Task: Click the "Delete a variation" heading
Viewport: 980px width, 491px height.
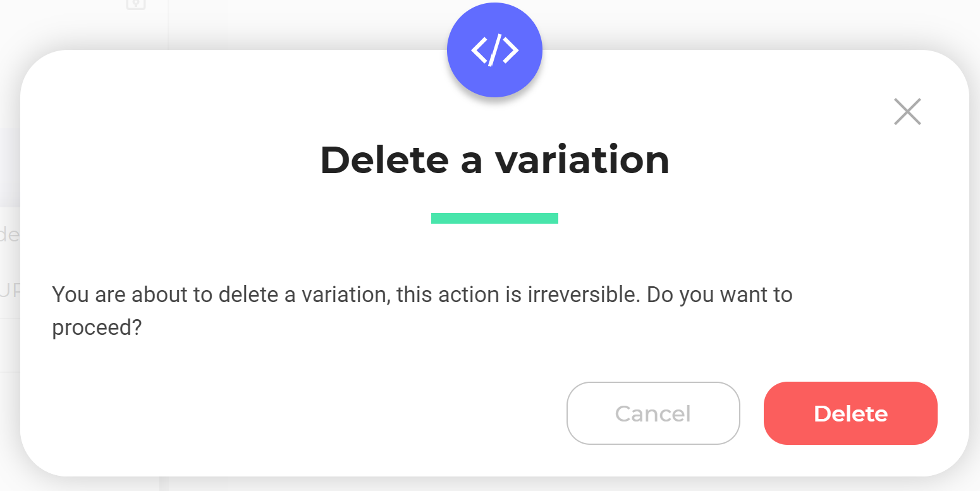Action: [x=494, y=160]
